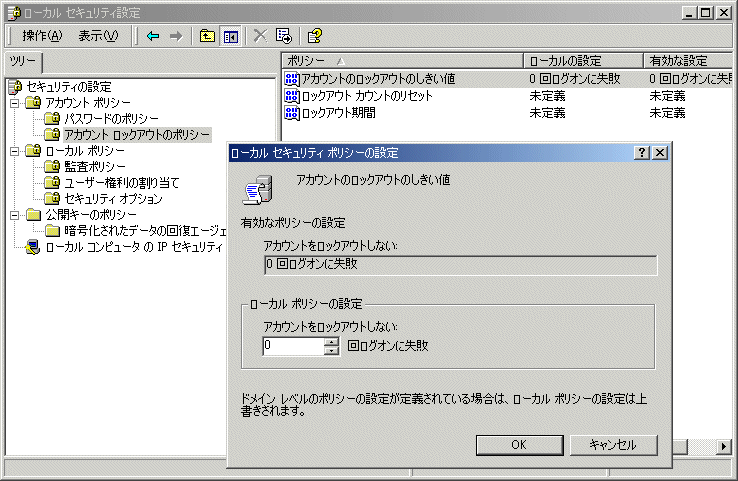Click the 監査ポリシー folder icon

52,166
